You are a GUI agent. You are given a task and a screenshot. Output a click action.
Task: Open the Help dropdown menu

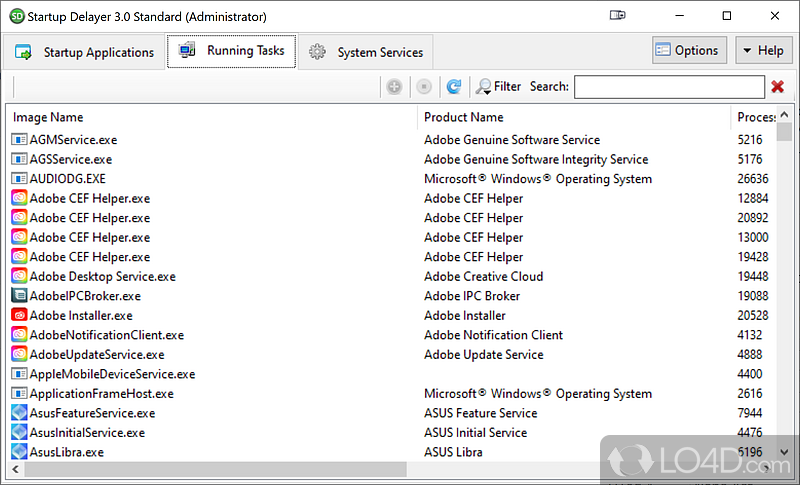pyautogui.click(x=763, y=51)
